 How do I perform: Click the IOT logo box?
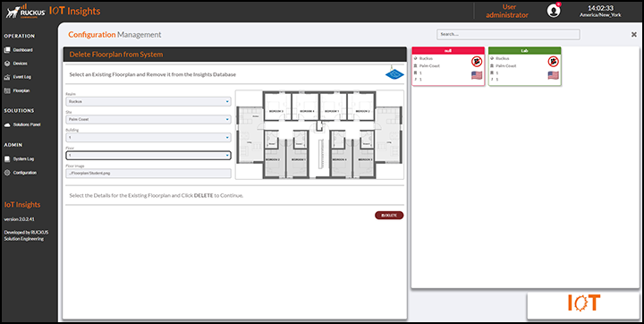click(x=583, y=306)
